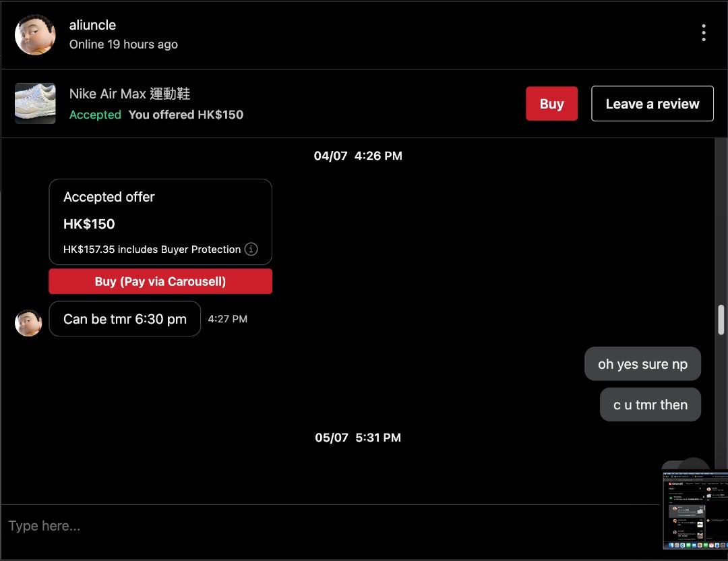This screenshot has height=561, width=728.
Task: Click the aliuncle username text
Action: [92, 25]
